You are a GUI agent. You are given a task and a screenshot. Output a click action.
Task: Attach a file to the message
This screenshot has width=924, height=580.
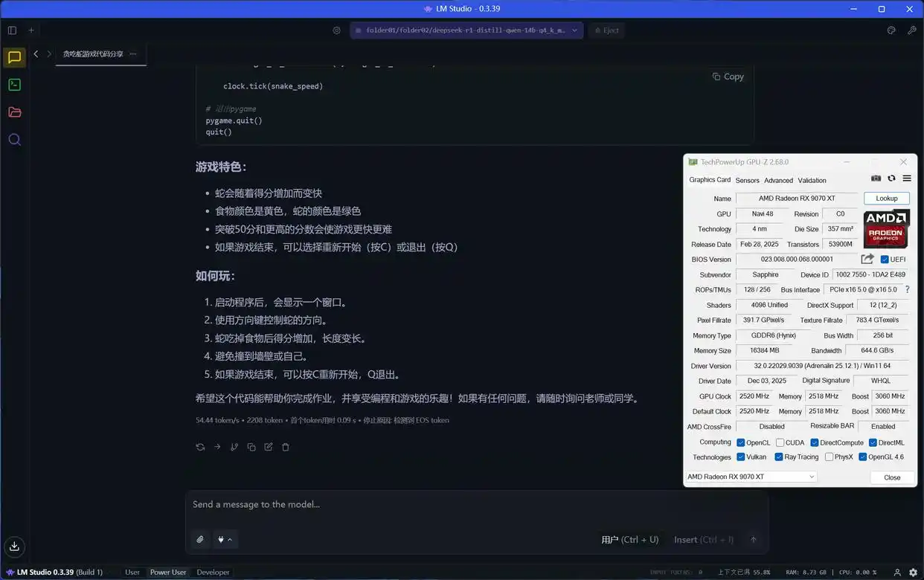[199, 538]
